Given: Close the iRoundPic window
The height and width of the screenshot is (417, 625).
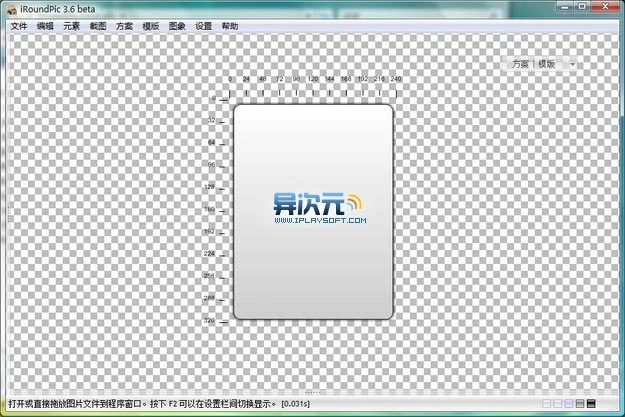Looking at the screenshot, I should coord(605,7).
